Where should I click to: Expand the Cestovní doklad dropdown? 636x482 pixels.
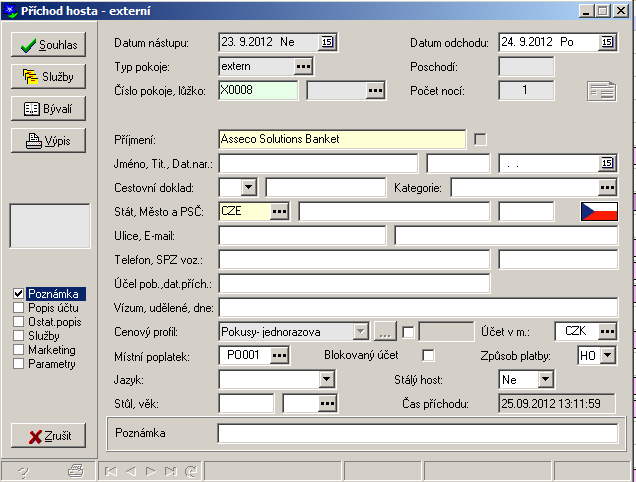click(x=249, y=187)
